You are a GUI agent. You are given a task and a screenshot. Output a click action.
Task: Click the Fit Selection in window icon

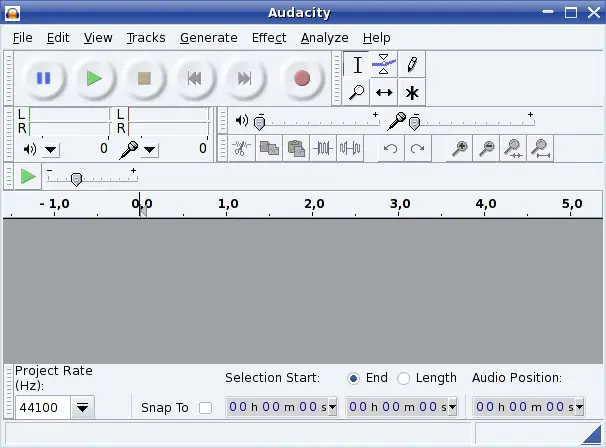tap(513, 148)
